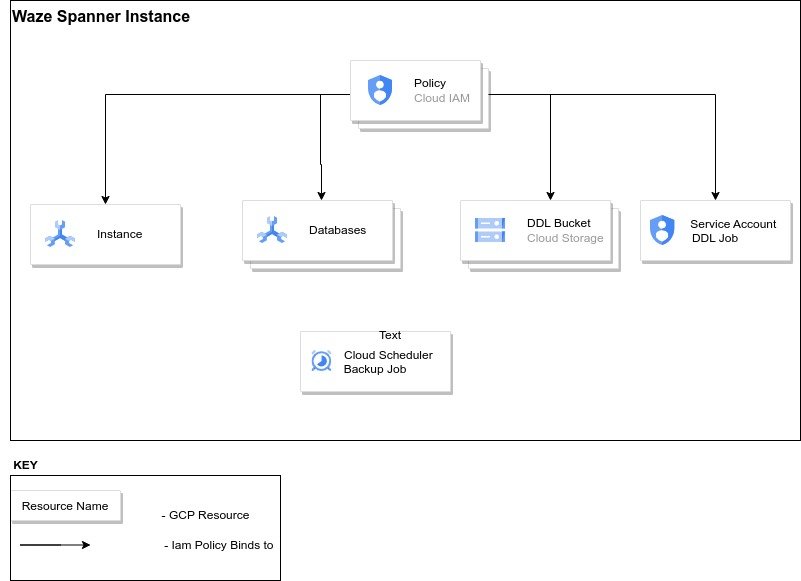
Task: Select the Cloud Scheduler clock icon
Action: 321,361
